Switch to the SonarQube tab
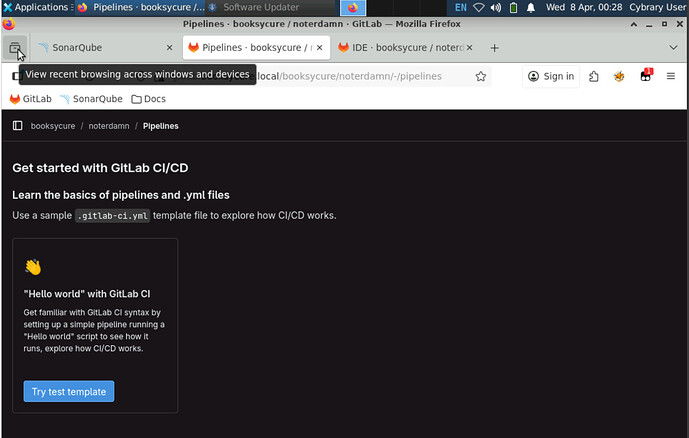Image resolution: width=689 pixels, height=438 pixels. tap(95, 47)
